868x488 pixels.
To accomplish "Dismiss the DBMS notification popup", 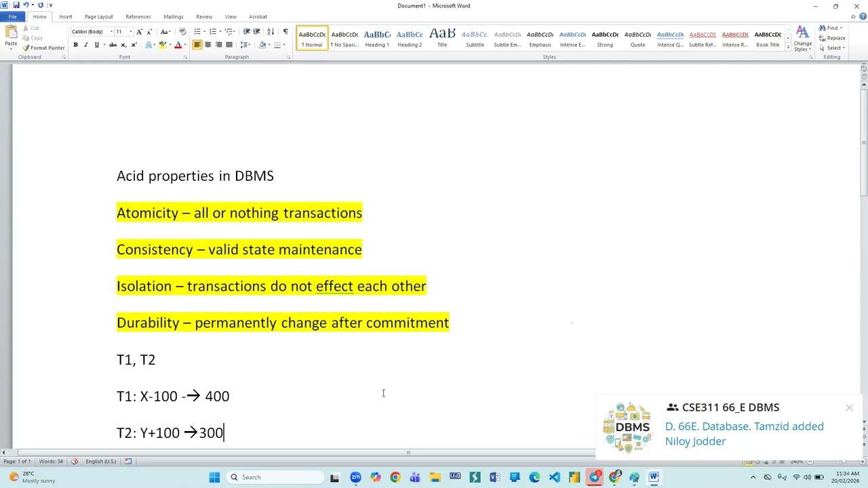I will point(849,407).
